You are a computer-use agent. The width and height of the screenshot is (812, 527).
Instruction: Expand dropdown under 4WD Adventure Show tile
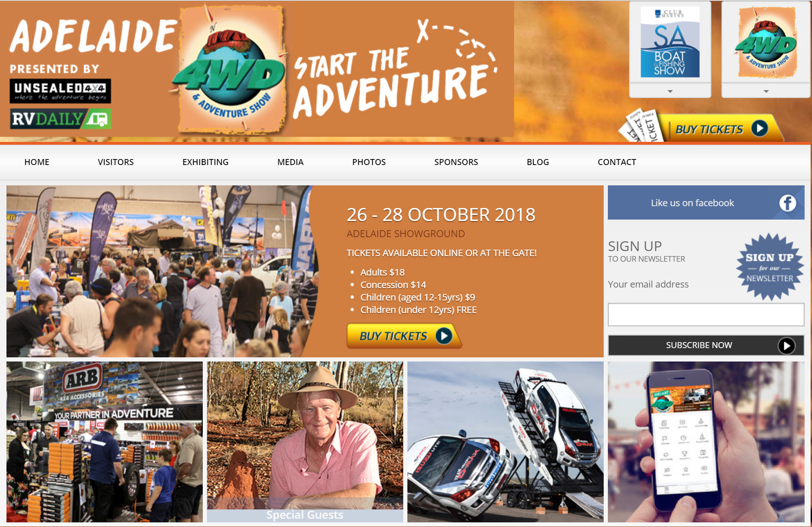(766, 91)
